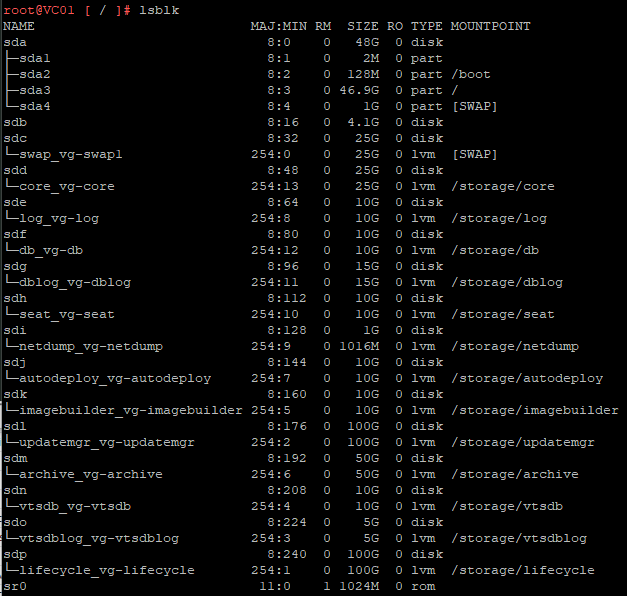This screenshot has height=596, width=627.
Task: Select the MOUNTPOINT column header
Action: [491, 26]
